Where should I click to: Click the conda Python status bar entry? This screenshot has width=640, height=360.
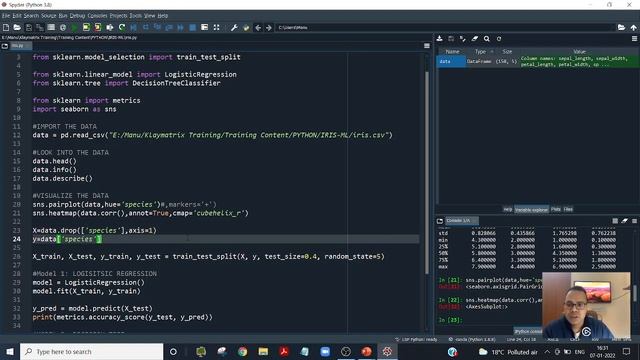(473, 340)
